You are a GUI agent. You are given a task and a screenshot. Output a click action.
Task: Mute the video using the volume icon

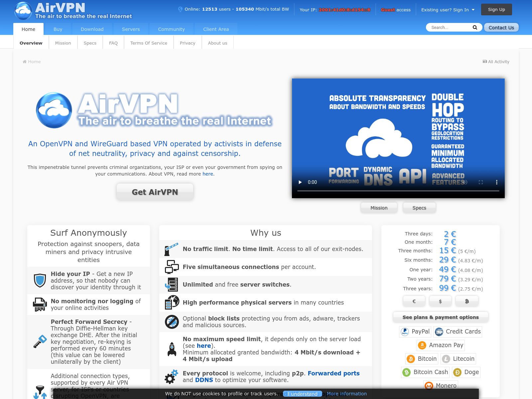point(465,182)
